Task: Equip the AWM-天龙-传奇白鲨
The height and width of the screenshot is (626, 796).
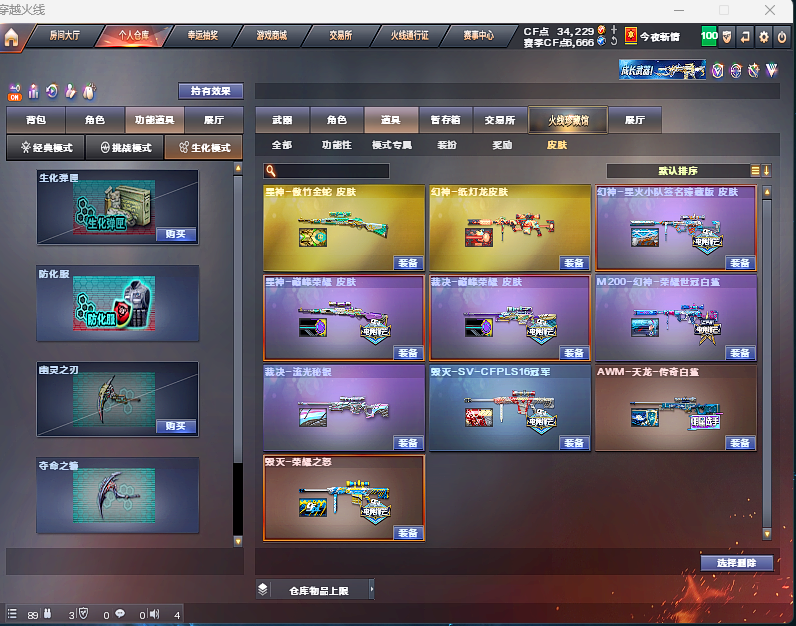Action: coord(740,443)
